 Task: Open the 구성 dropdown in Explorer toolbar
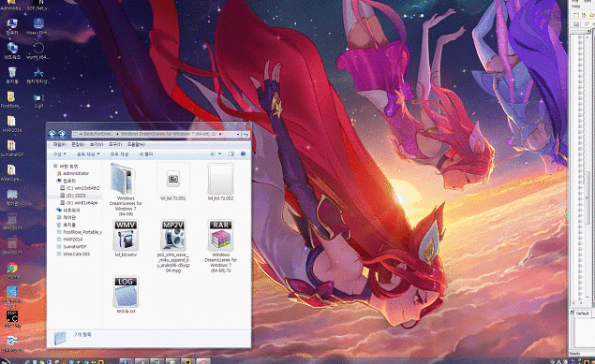[x=60, y=154]
